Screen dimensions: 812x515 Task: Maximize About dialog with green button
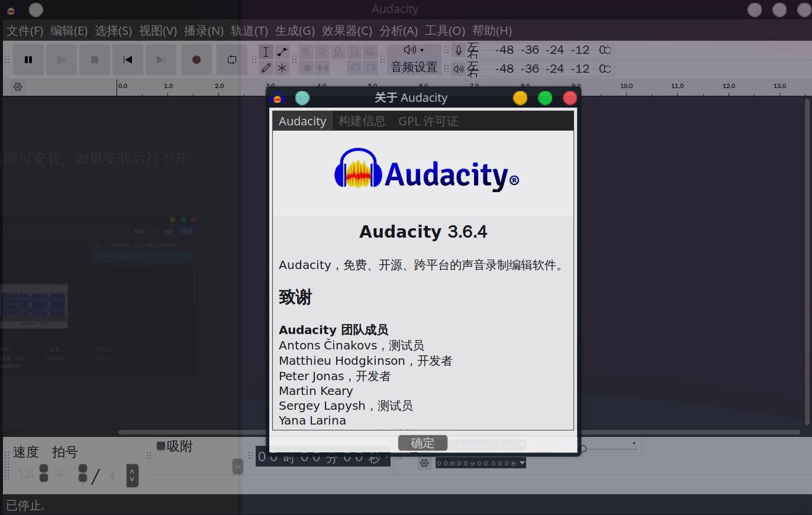[x=545, y=98]
